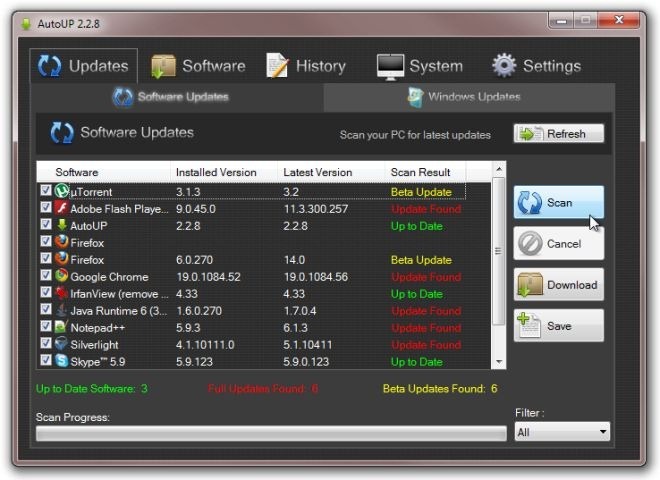
Task: Click the Software tab box icon
Action: tap(163, 67)
